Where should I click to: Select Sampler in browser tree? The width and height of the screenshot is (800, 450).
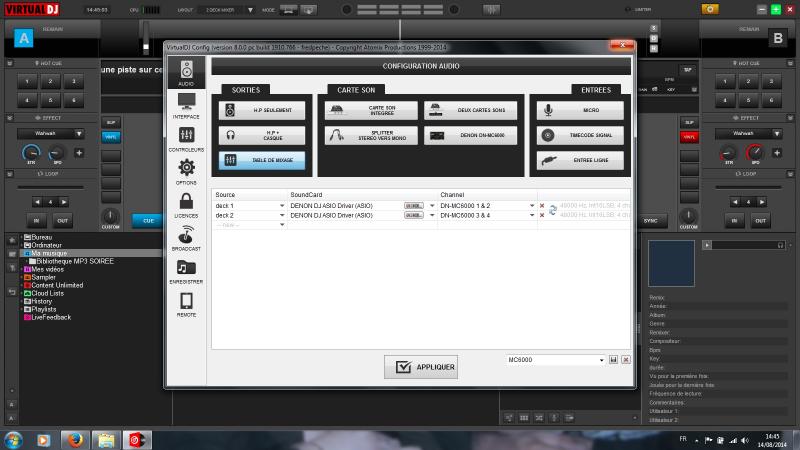43,277
